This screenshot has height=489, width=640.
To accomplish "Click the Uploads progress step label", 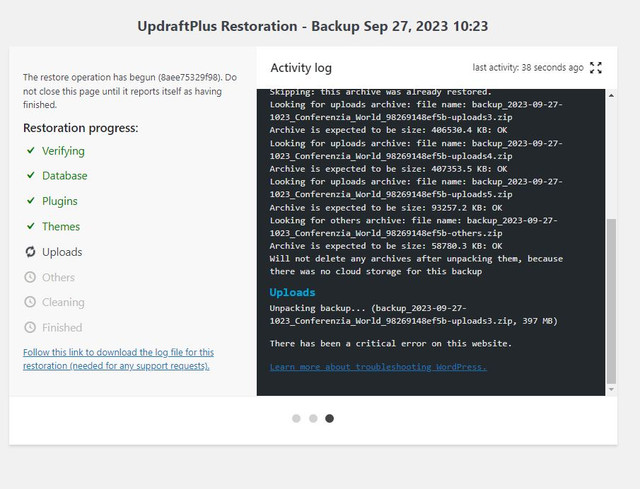I will pos(62,252).
